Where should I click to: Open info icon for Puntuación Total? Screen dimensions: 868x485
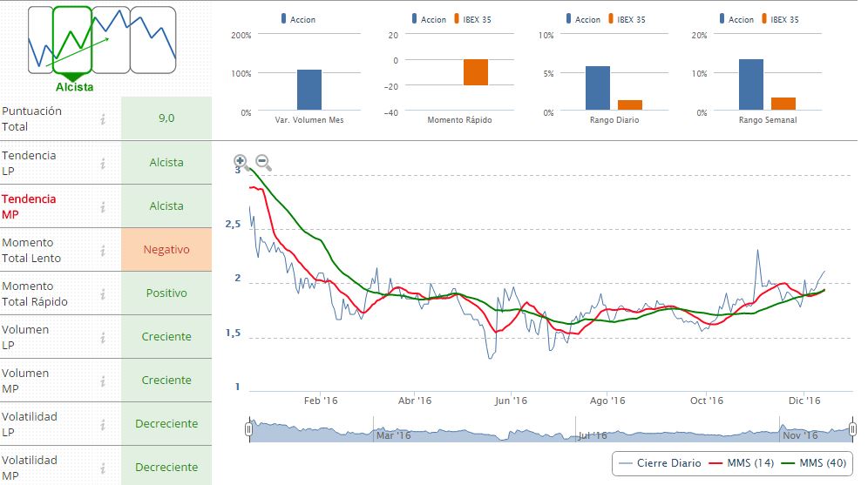click(103, 119)
